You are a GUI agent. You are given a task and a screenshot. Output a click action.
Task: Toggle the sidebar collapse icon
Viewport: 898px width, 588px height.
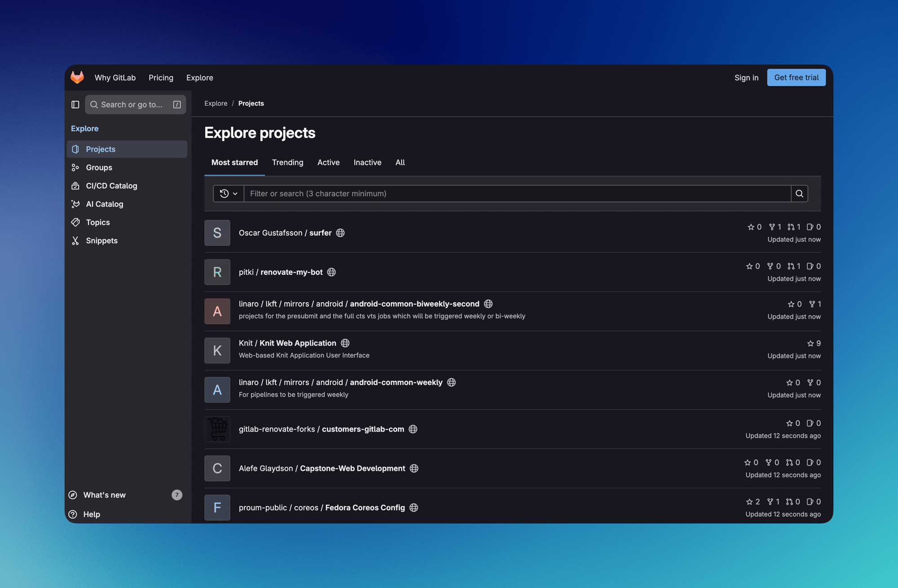pos(75,105)
